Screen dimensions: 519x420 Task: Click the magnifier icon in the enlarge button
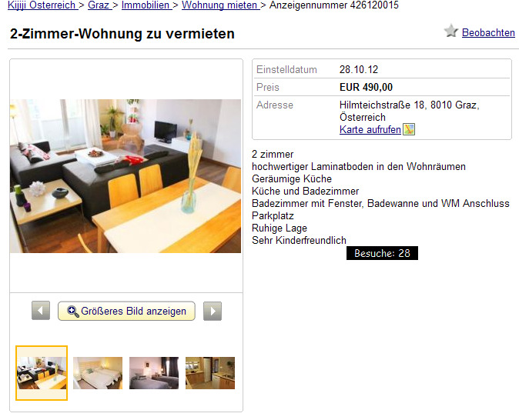click(73, 312)
